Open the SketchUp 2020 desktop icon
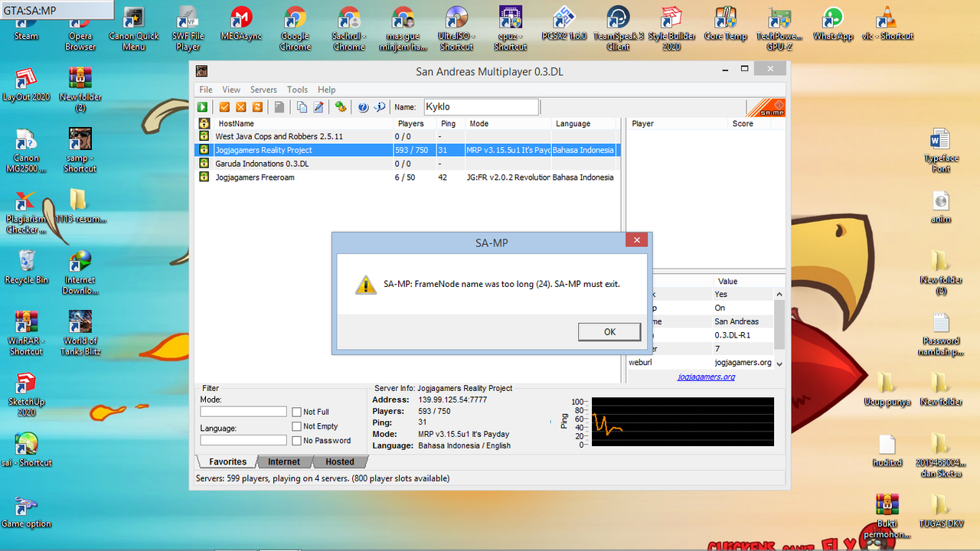Image resolution: width=980 pixels, height=551 pixels. tap(26, 394)
